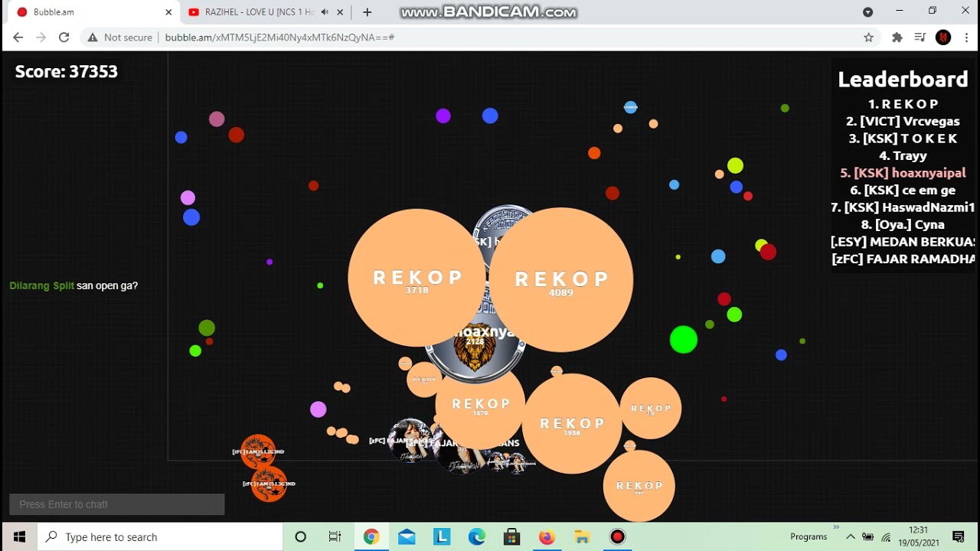The width and height of the screenshot is (980, 551).
Task: Go back using the browser back arrow
Action: click(18, 37)
